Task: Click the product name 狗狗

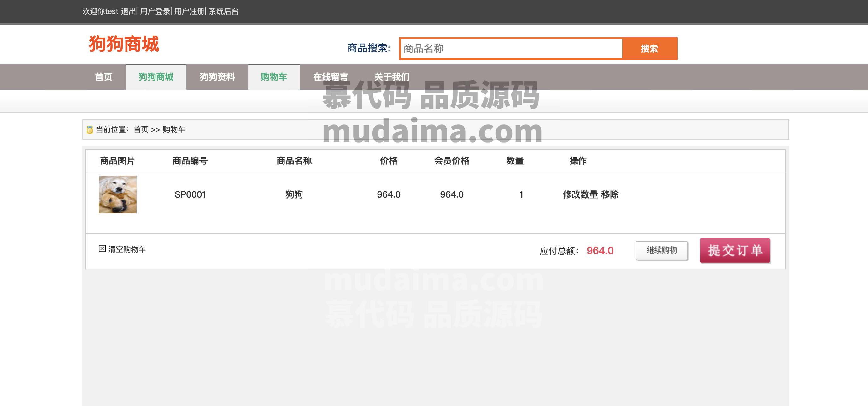Action: click(x=294, y=194)
